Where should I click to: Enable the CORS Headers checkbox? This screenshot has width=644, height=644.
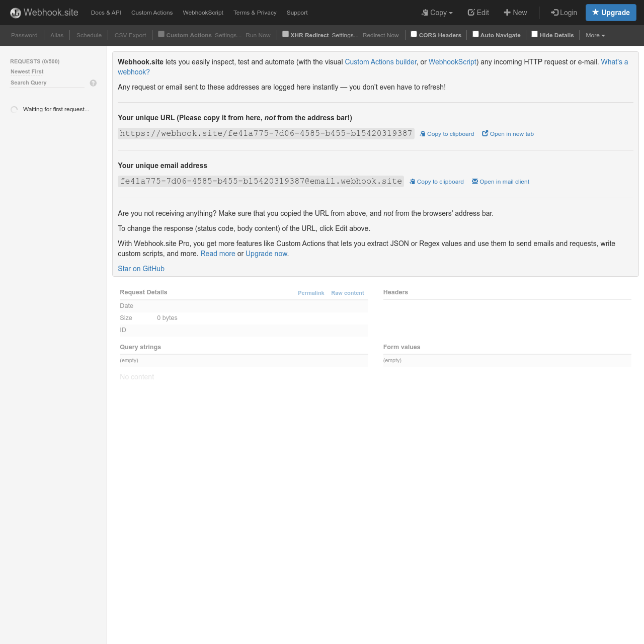pos(414,34)
